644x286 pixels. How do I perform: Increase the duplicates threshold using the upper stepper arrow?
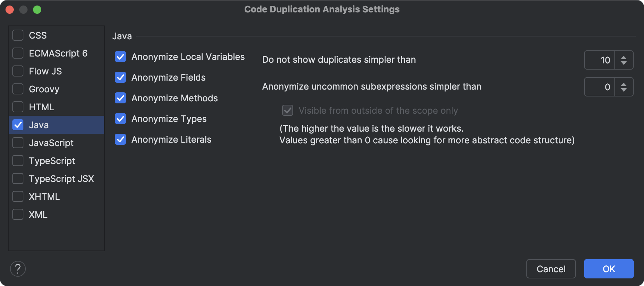tap(624, 57)
